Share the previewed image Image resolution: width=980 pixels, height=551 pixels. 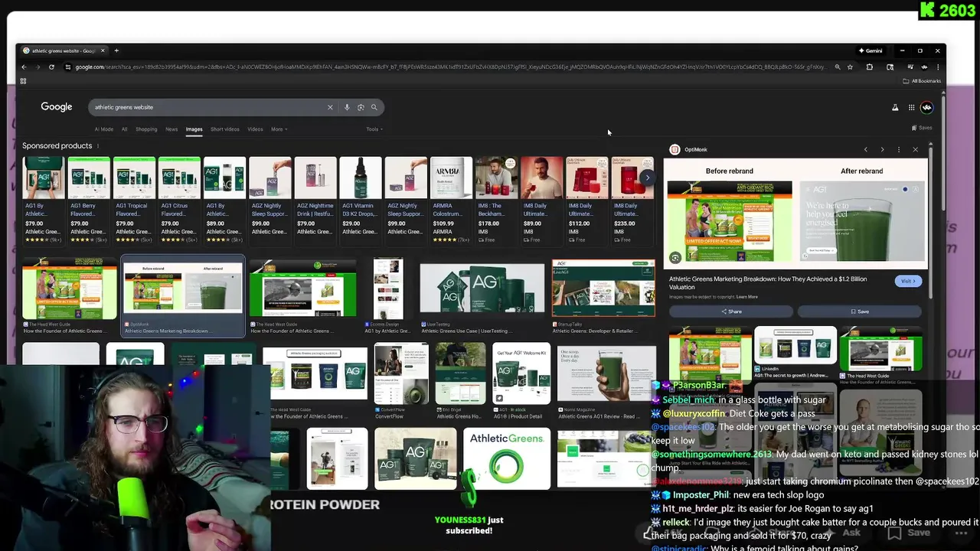(x=731, y=311)
